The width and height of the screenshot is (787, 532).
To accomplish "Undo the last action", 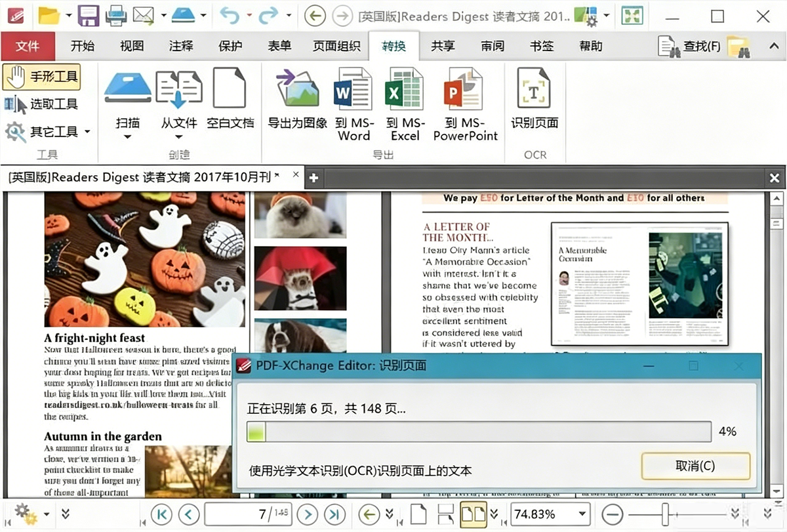I will click(229, 15).
